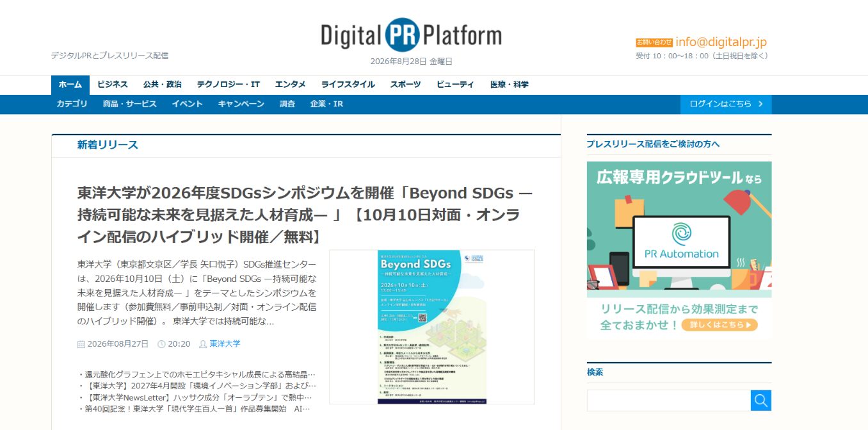The width and height of the screenshot is (868, 430).
Task: Click the 詳しくはこちら banner button
Action: (719, 325)
